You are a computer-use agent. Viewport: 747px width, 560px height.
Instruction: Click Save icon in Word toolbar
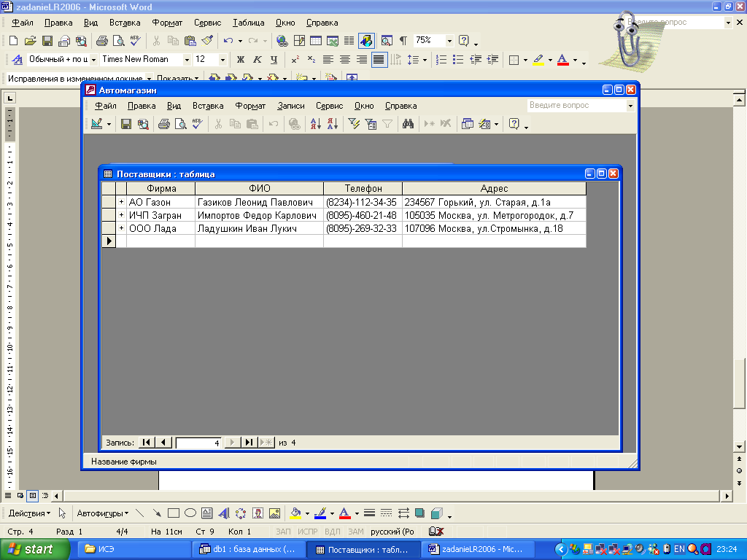tap(47, 41)
